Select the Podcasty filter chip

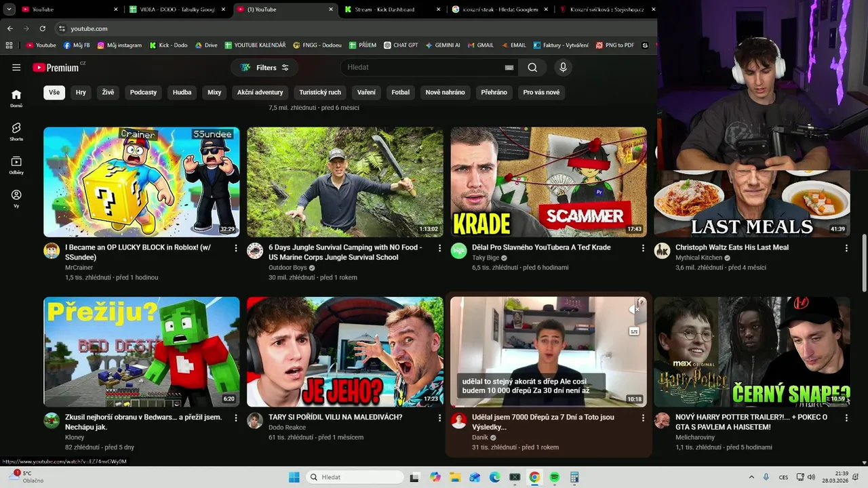[x=143, y=92]
